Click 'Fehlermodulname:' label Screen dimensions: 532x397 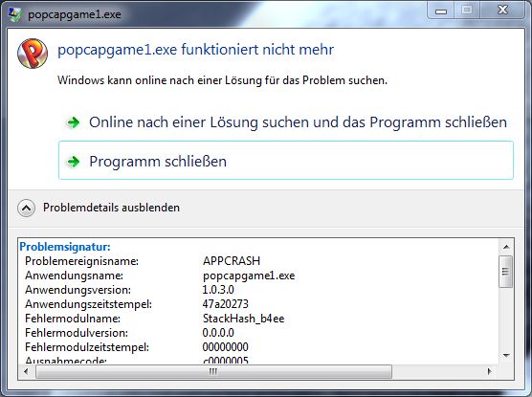tap(73, 319)
